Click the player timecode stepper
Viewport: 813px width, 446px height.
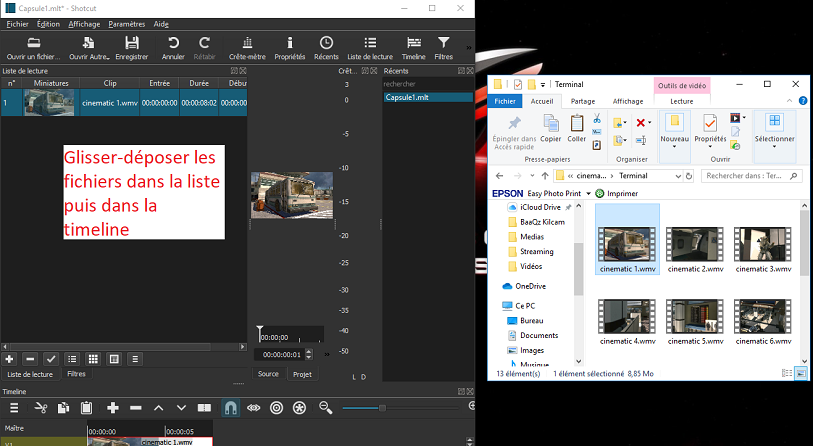[x=309, y=355]
